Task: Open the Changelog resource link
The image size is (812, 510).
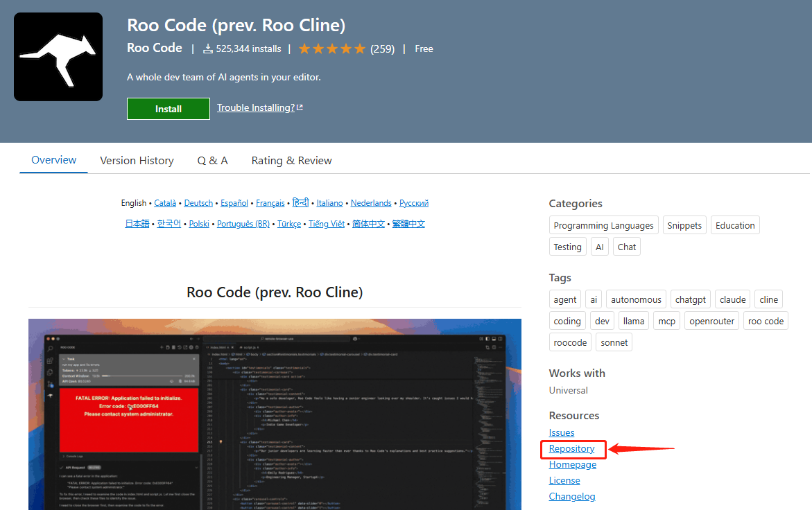Action: [x=572, y=496]
